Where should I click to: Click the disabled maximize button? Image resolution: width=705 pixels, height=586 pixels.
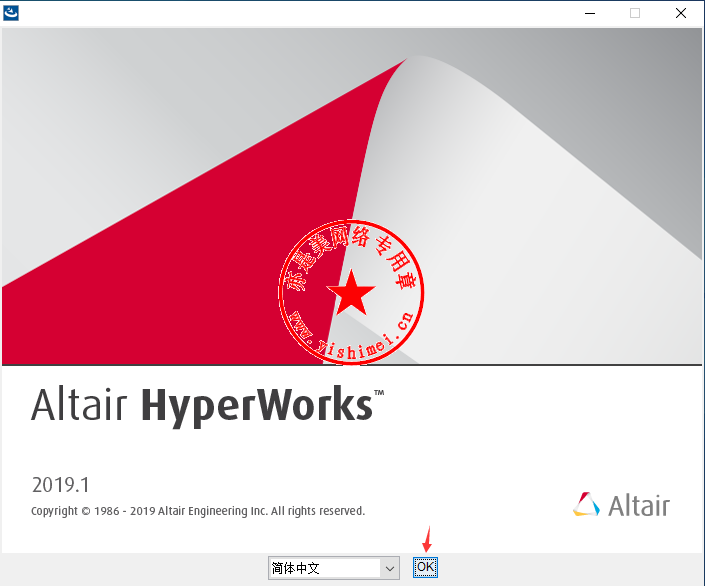pos(635,13)
